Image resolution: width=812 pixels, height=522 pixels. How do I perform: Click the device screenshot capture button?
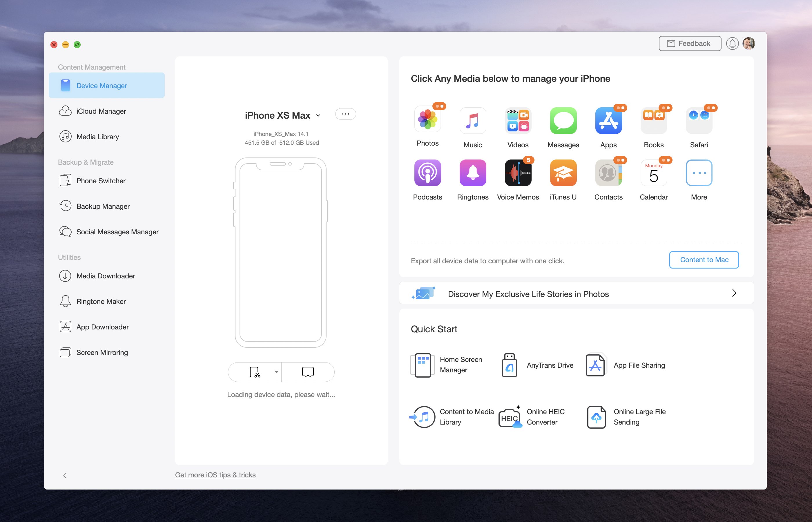255,372
